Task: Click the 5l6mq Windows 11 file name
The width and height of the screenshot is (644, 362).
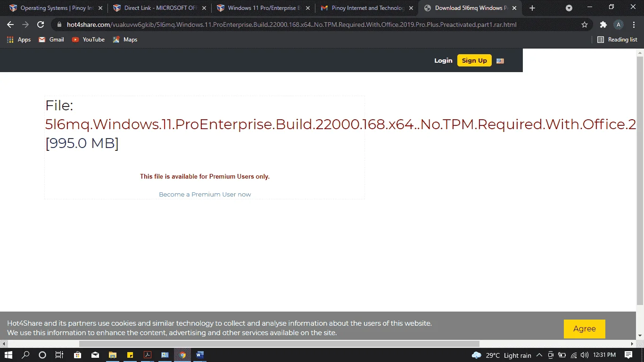Action: (x=341, y=124)
